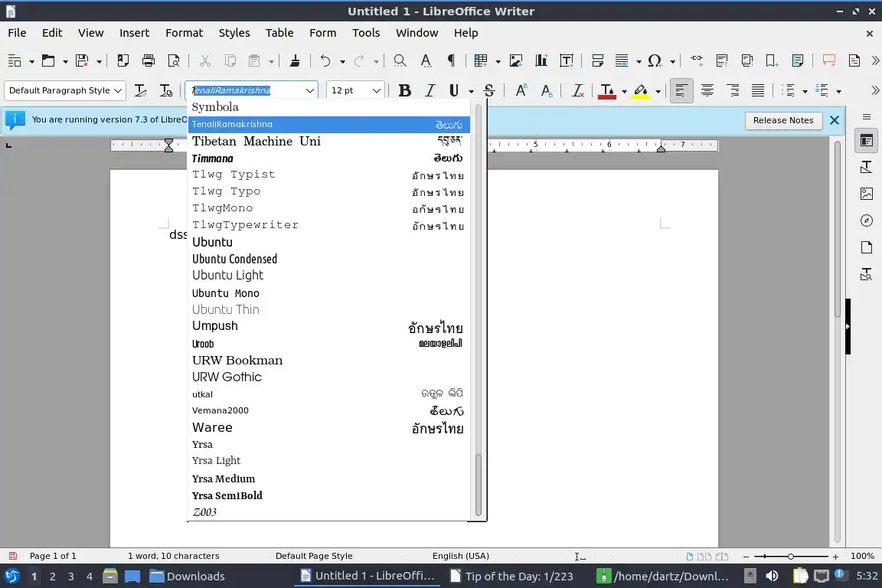Screen dimensions: 882x588
Task: Click the Print icon in toolbar
Action: (149, 60)
